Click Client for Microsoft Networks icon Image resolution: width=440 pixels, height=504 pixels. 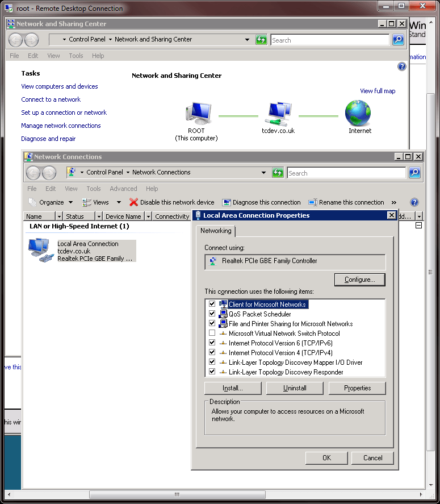coord(223,304)
